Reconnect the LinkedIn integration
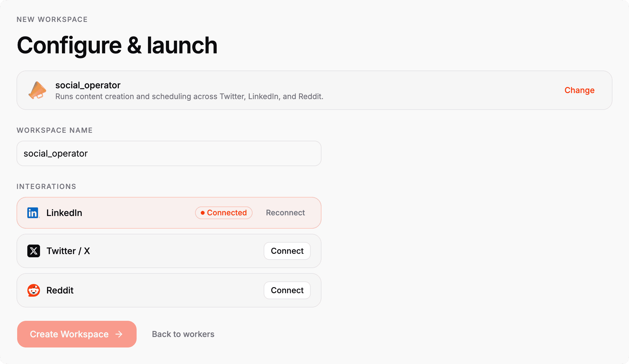 coord(285,212)
